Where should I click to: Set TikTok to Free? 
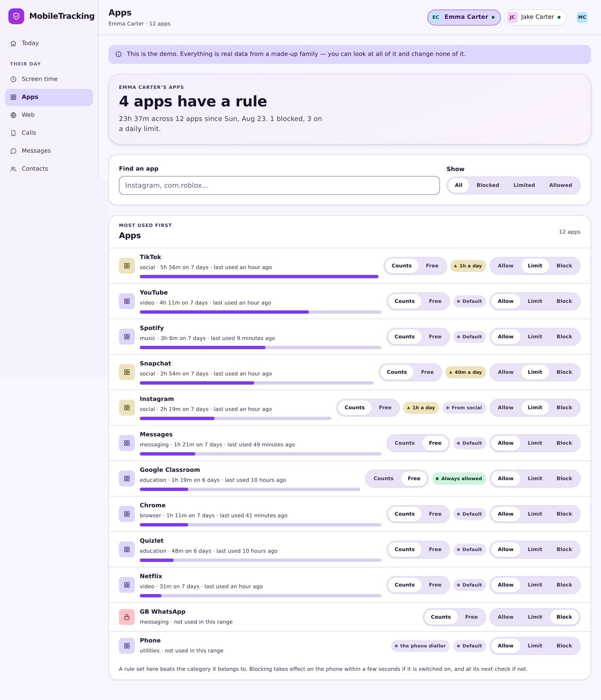pyautogui.click(x=432, y=266)
